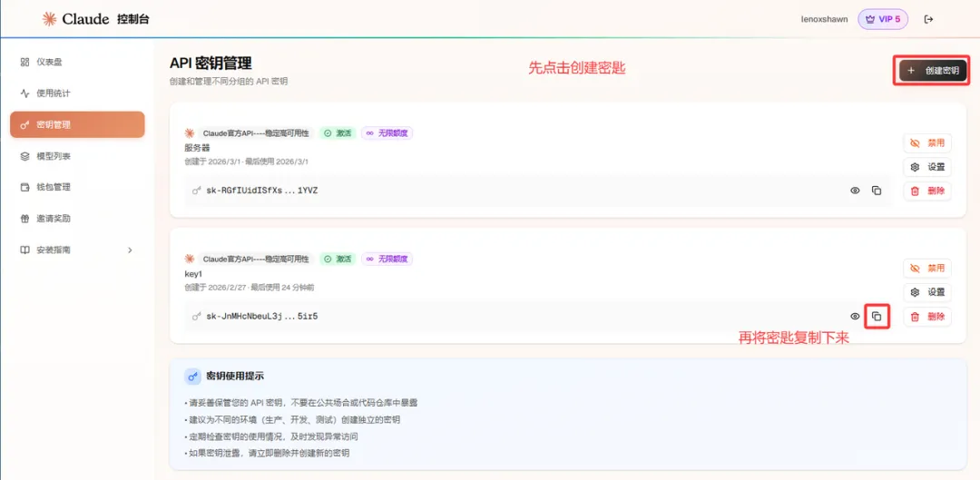Click the key text sk-RGfIUidISfXs...1YVZ
980x480 pixels.
[x=262, y=191]
